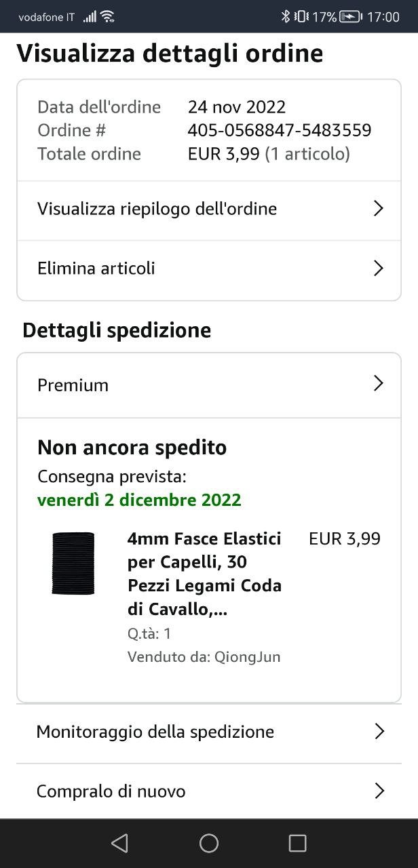Viewport: 418px width, 868px height.
Task: Tap the order number 405-0568847-5483559
Action: tap(280, 130)
